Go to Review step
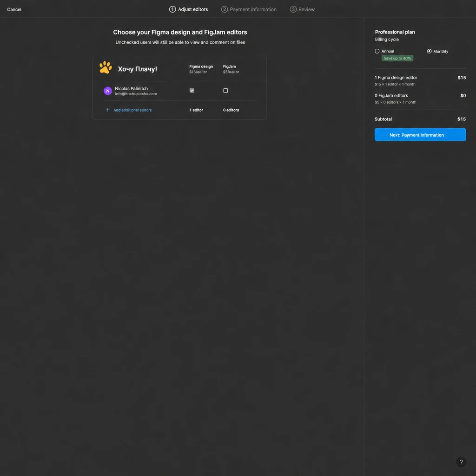The height and width of the screenshot is (476, 476). (x=302, y=9)
